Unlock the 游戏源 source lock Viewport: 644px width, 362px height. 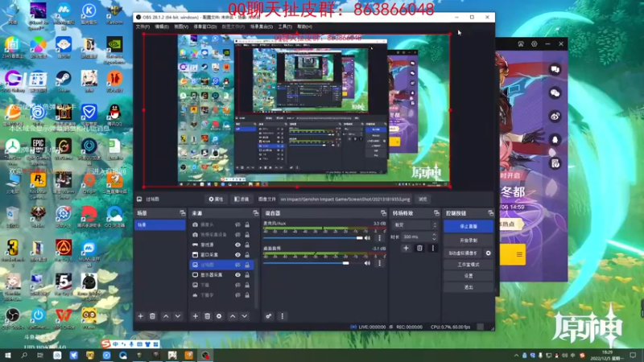click(247, 245)
